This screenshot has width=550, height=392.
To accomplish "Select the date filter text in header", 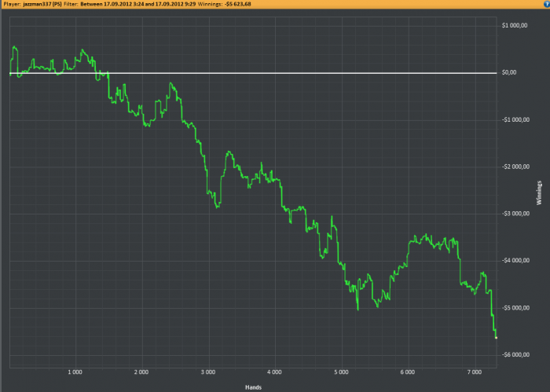I will (137, 4).
